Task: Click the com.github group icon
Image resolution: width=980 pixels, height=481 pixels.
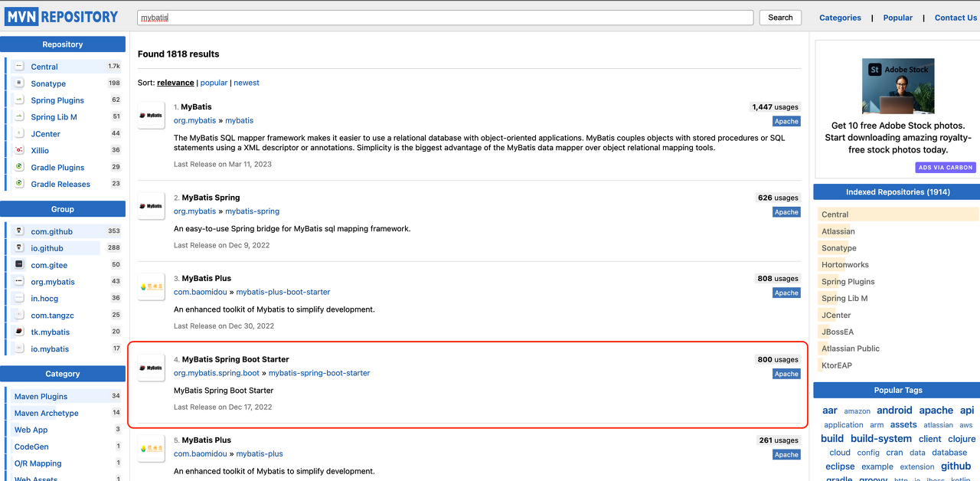Action: click(x=19, y=231)
